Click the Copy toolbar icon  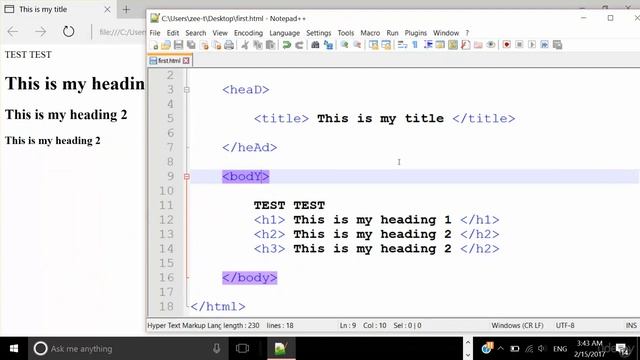(x=258, y=45)
